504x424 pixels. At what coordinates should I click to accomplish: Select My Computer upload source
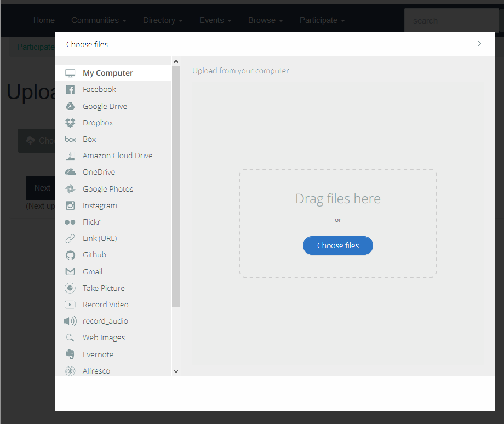113,73
